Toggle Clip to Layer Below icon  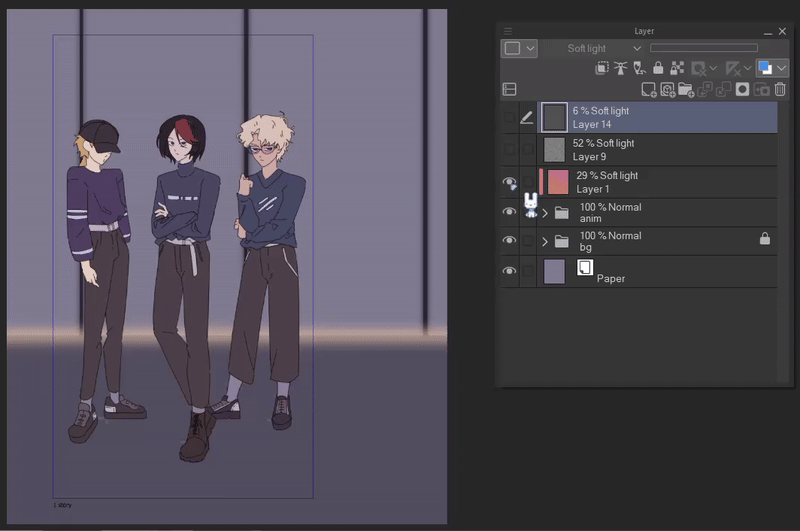602,68
